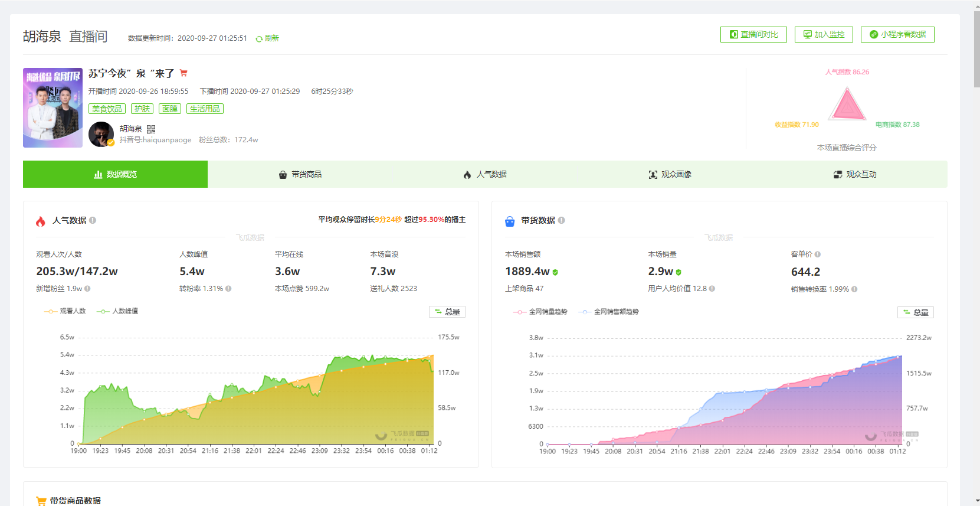This screenshot has width=980, height=506.
Task: Click the 205.3w/147.2w viewer count value
Action: pos(77,272)
